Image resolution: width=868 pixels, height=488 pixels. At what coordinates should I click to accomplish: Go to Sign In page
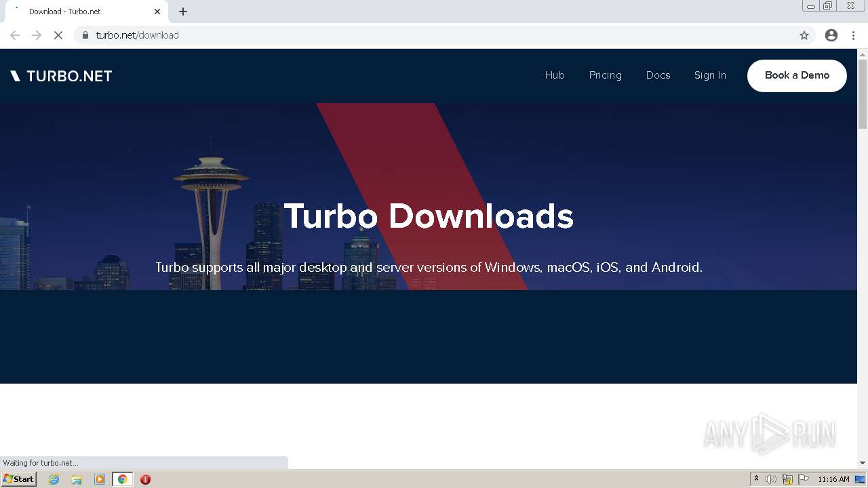710,75
